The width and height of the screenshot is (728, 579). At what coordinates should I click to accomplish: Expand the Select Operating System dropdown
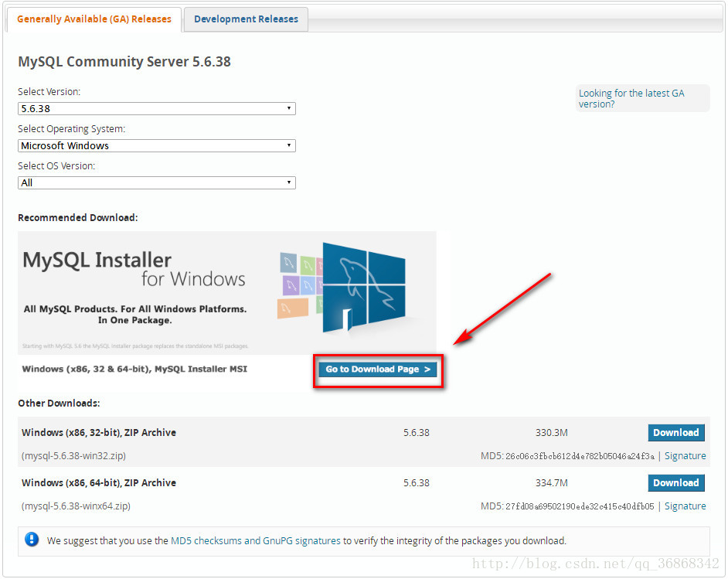coord(156,146)
